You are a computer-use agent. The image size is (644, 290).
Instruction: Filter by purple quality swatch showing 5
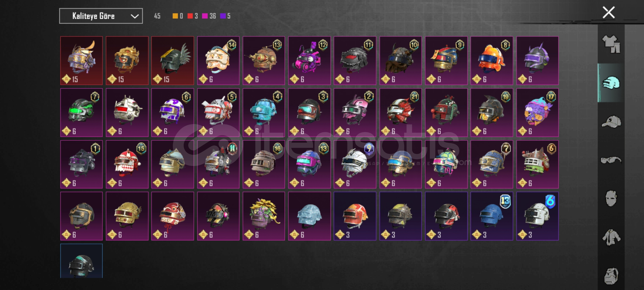click(x=225, y=16)
